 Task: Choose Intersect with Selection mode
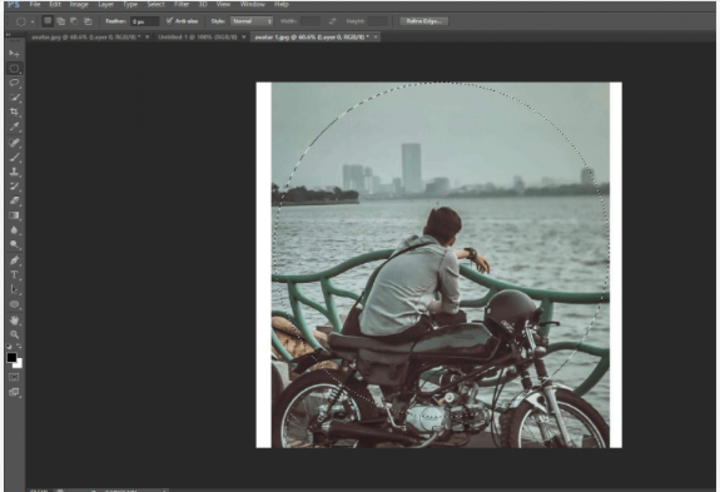(88, 21)
